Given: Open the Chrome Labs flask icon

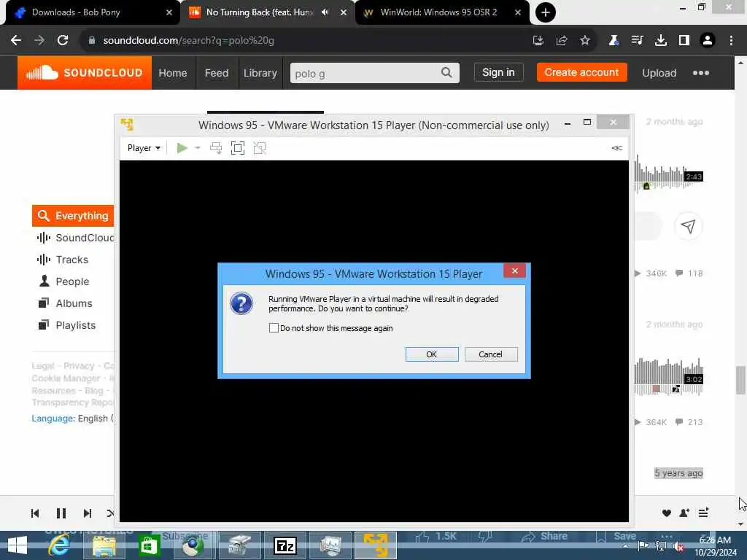Looking at the screenshot, I should (614, 41).
